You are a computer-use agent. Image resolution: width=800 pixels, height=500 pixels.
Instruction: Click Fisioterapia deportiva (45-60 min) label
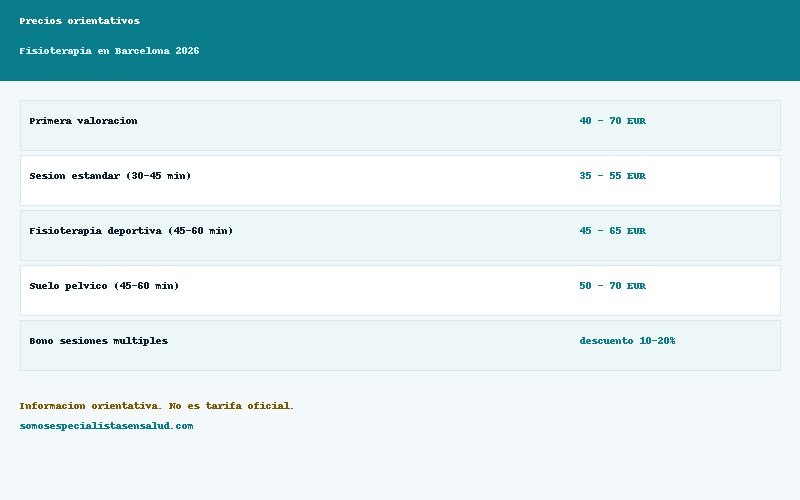click(x=131, y=231)
